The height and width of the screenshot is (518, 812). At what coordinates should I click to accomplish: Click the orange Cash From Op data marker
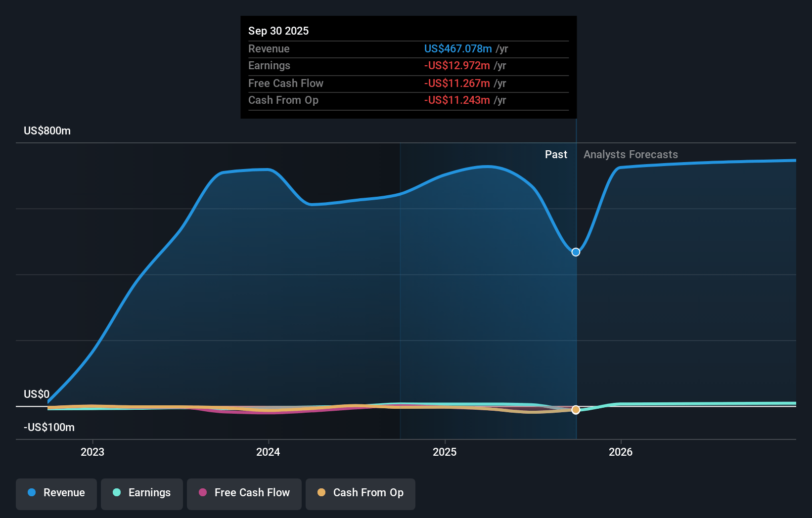coord(576,410)
